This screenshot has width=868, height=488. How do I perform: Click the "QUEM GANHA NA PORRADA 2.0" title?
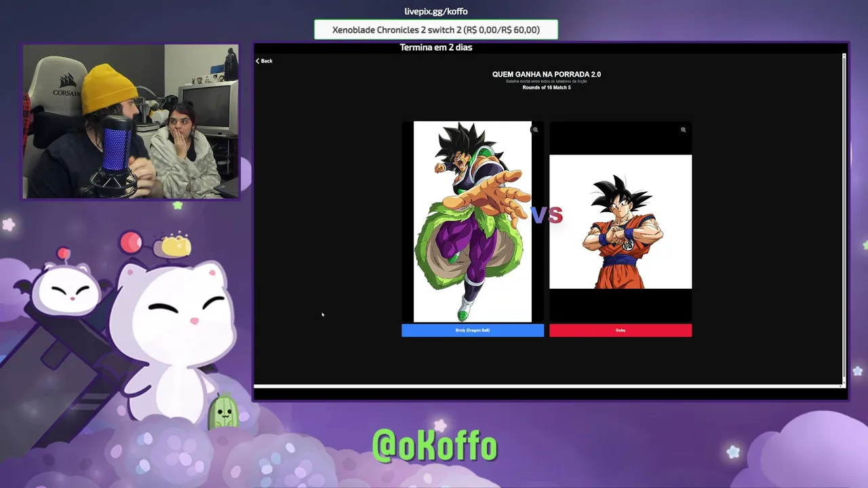(x=547, y=75)
